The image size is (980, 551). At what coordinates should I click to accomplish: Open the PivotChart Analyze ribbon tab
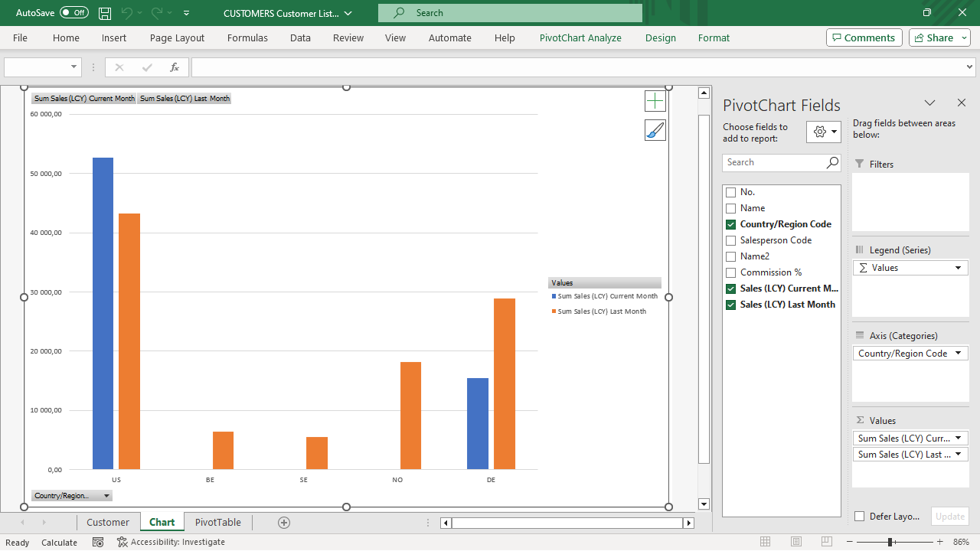[580, 37]
